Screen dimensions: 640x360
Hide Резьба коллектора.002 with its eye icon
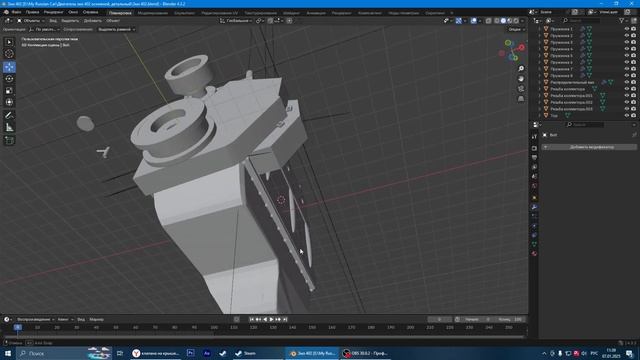pyautogui.click(x=627, y=102)
